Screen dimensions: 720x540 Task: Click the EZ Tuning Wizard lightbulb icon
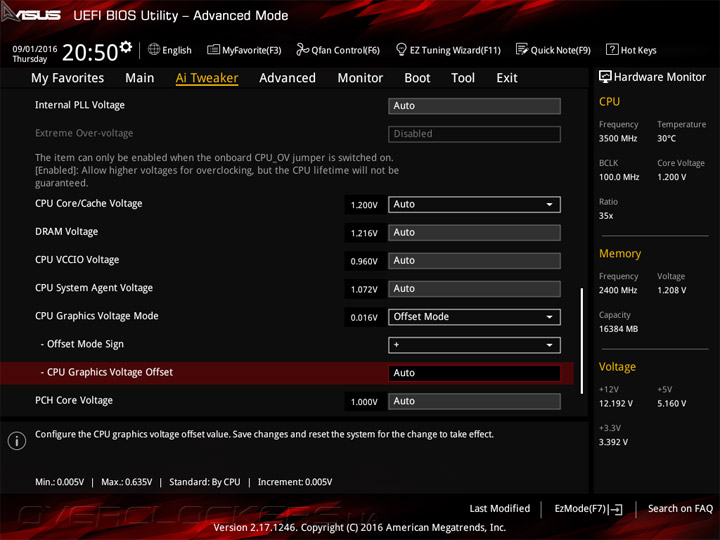pos(401,49)
